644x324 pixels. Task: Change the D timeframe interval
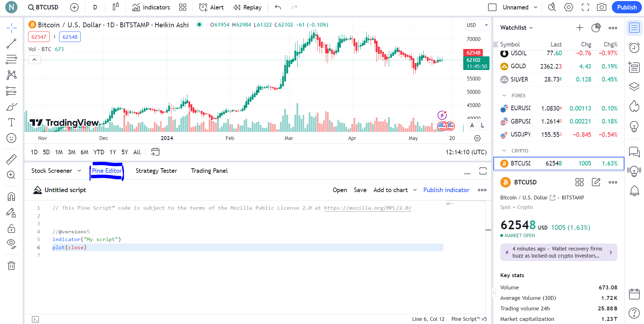pos(95,7)
